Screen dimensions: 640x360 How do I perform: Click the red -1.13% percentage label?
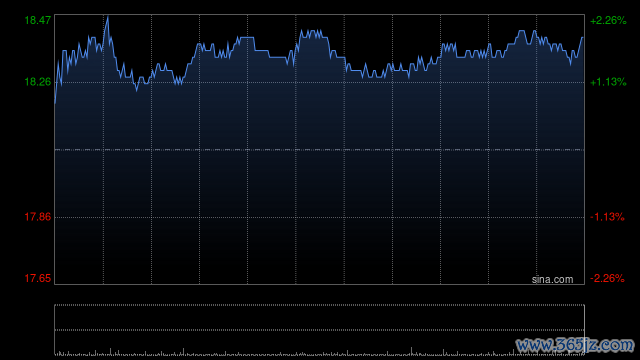coord(607,217)
